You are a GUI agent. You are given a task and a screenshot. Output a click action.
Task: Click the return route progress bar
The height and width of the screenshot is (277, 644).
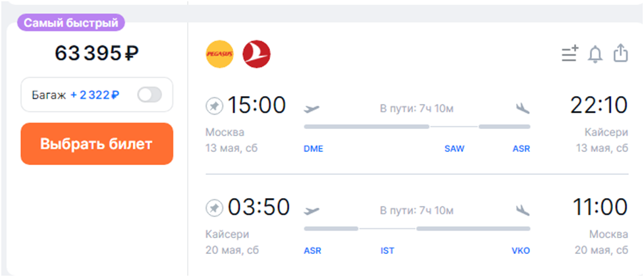[x=417, y=229]
